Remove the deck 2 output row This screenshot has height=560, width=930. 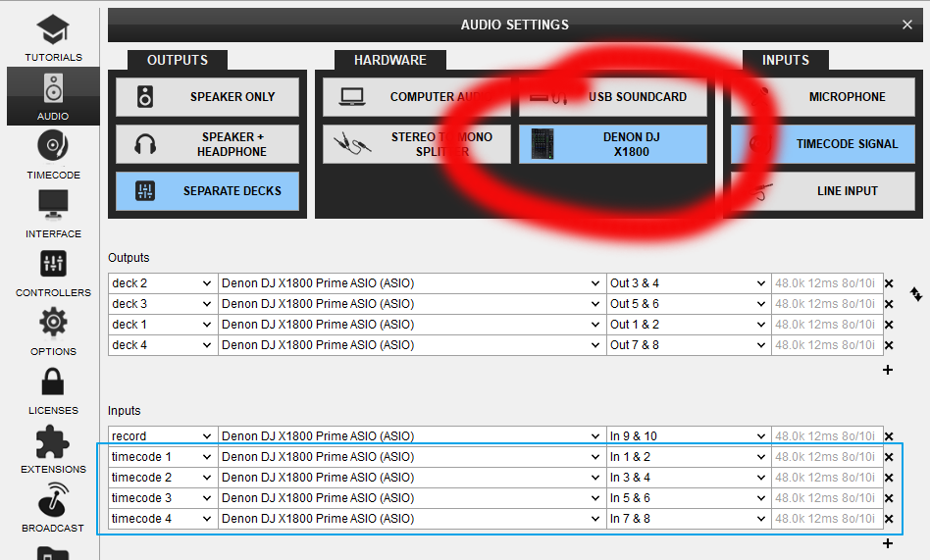click(x=889, y=283)
